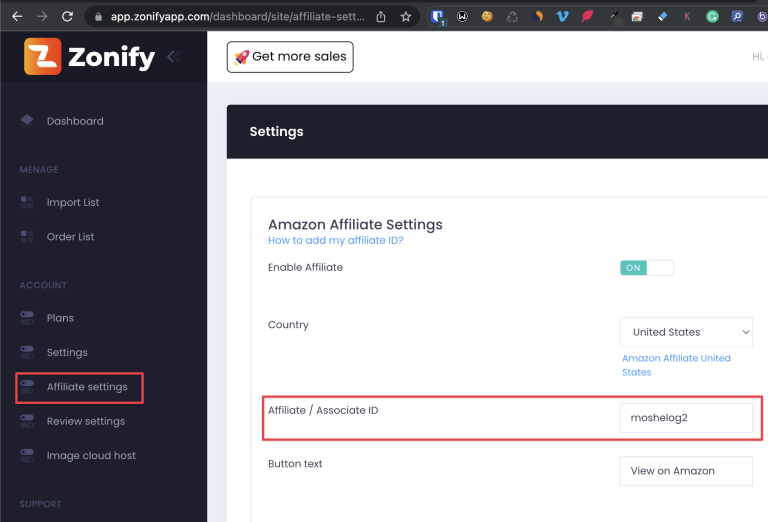The width and height of the screenshot is (768, 522).
Task: Click the Plans sidebar icon
Action: pyautogui.click(x=27, y=318)
